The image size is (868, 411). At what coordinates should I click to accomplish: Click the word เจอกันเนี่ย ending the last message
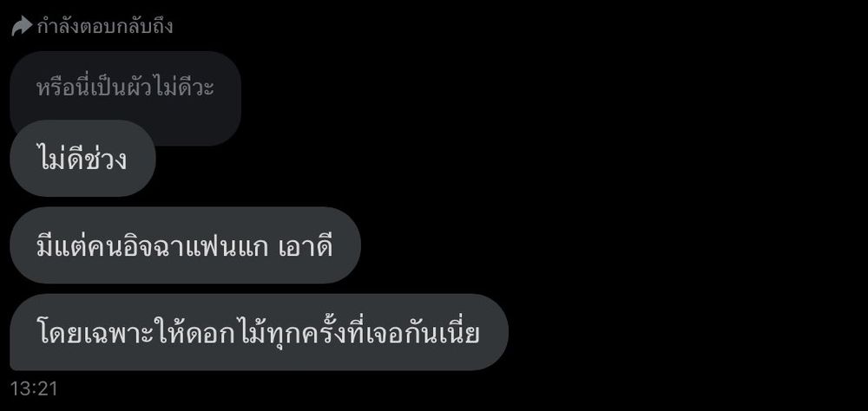coord(423,332)
